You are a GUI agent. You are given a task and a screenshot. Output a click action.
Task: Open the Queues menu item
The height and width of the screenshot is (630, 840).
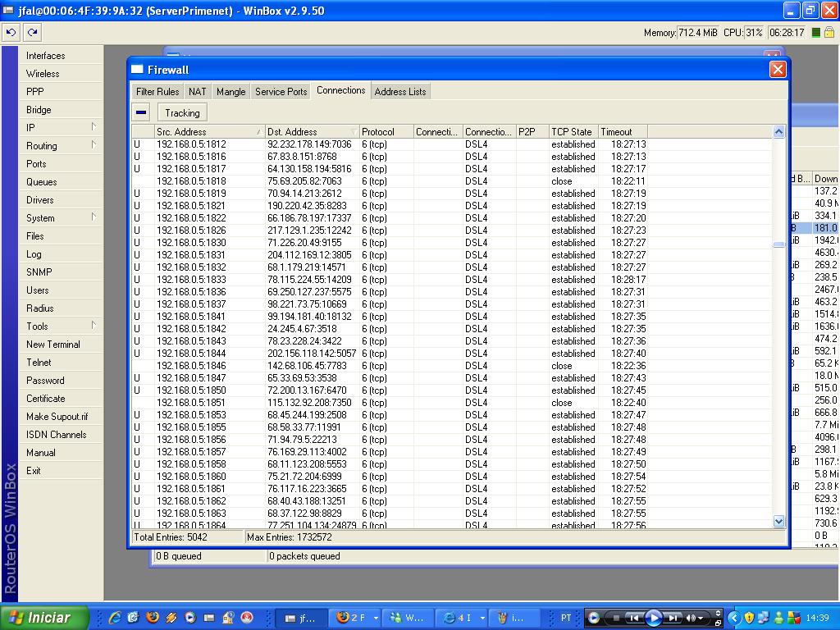click(60, 181)
